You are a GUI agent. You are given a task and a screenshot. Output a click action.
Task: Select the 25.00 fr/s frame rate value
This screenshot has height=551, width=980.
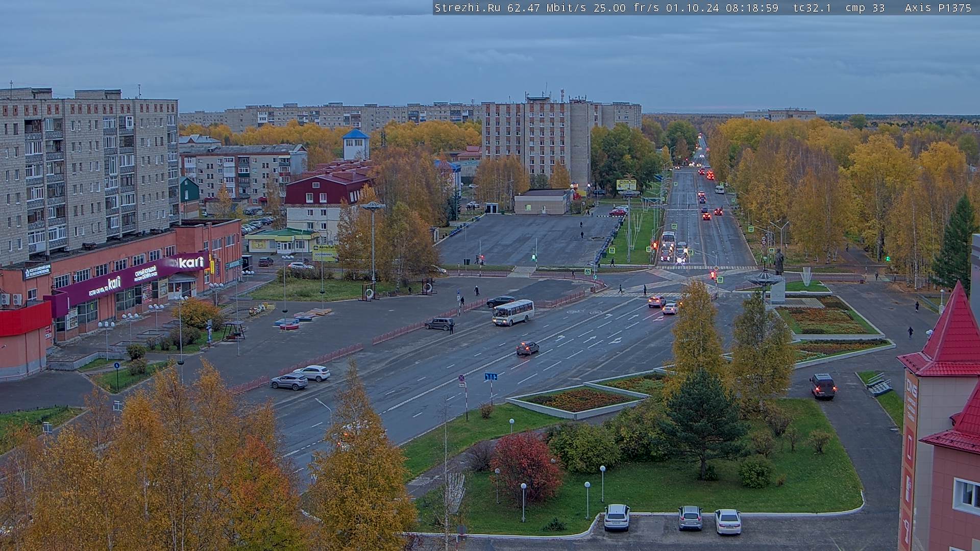click(x=626, y=8)
